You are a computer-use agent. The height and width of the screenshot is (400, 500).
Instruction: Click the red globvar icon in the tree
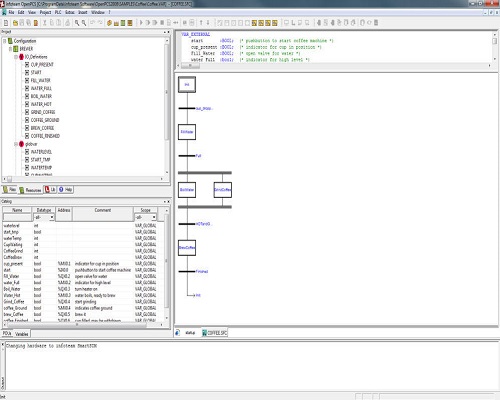click(x=22, y=144)
